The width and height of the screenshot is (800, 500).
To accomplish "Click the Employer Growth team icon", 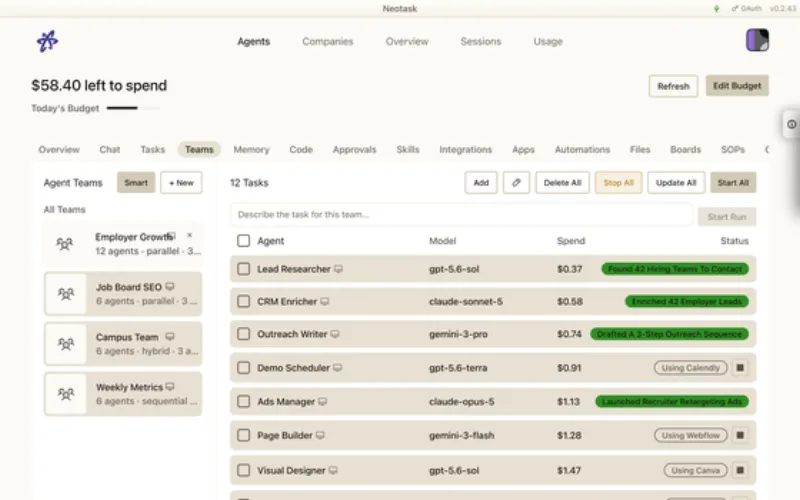I will [64, 244].
